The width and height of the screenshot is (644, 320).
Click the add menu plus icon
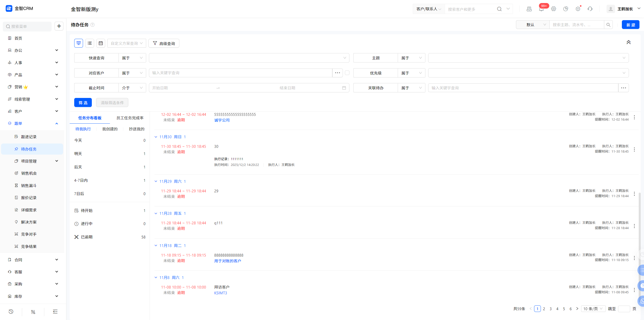click(x=59, y=26)
